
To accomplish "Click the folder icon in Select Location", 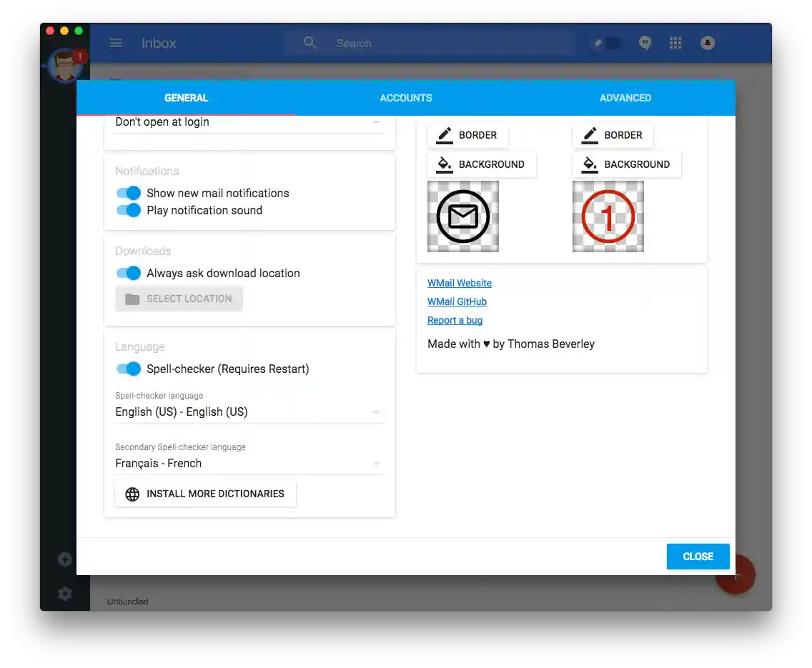I will (x=132, y=299).
